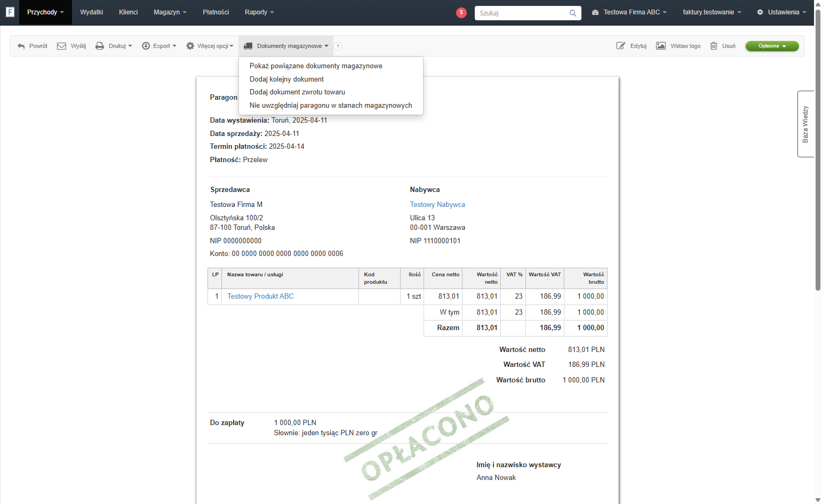
Task: Open the red notification badge showing 5
Action: (461, 12)
